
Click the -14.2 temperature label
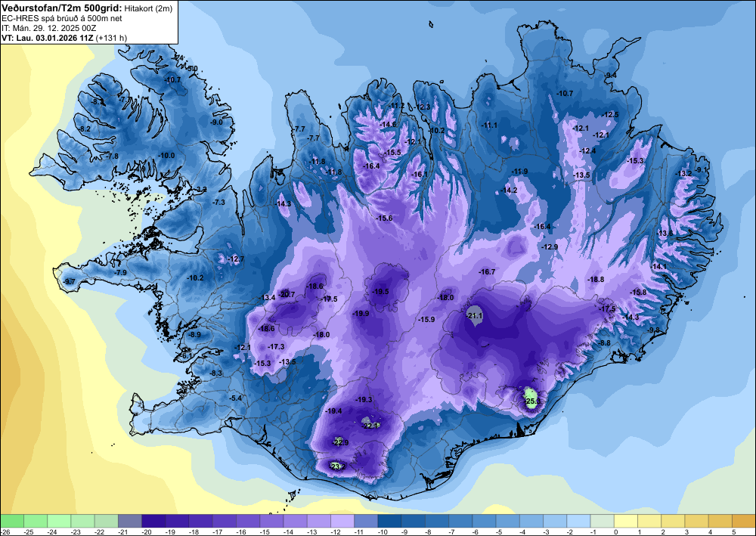509,191
